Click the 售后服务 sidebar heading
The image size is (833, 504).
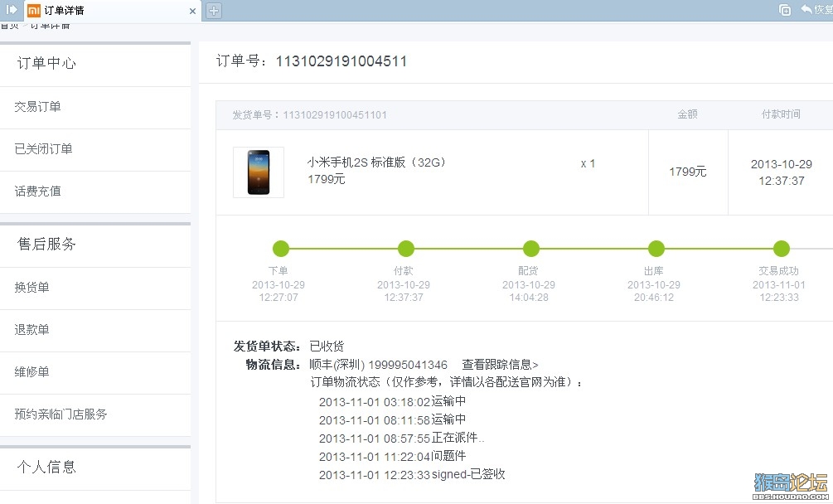tap(46, 245)
